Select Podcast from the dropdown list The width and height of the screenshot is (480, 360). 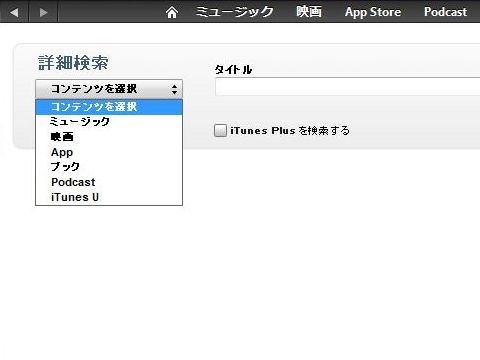109,182
